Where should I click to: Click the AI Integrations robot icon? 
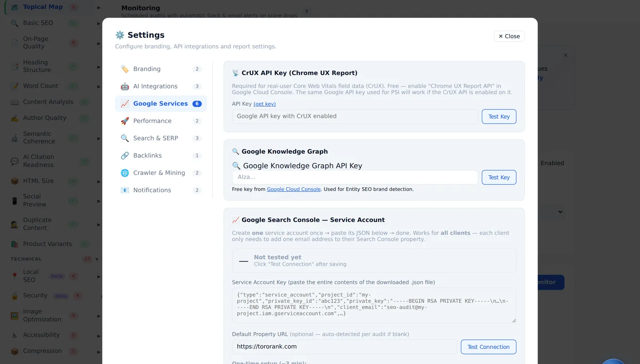coord(125,86)
